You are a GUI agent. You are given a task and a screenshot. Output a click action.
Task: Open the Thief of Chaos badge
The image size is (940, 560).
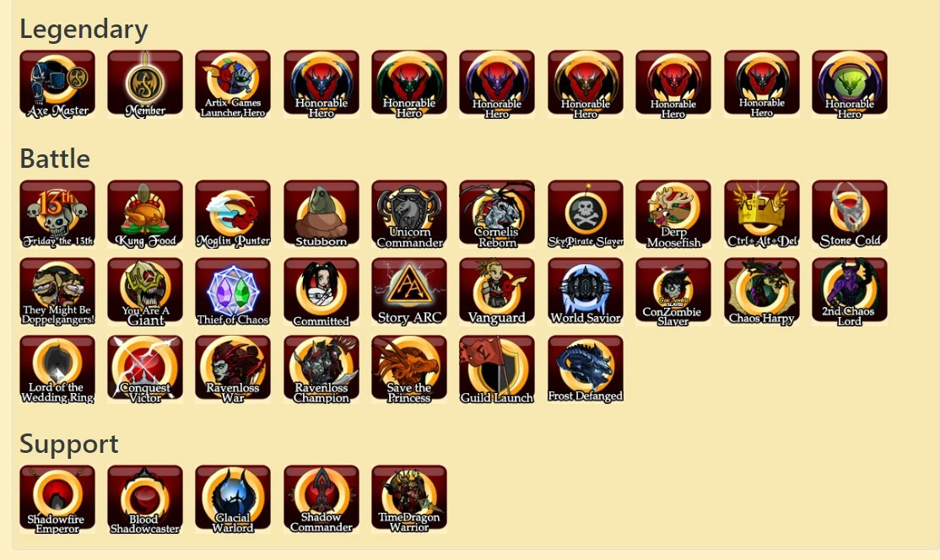[x=233, y=293]
